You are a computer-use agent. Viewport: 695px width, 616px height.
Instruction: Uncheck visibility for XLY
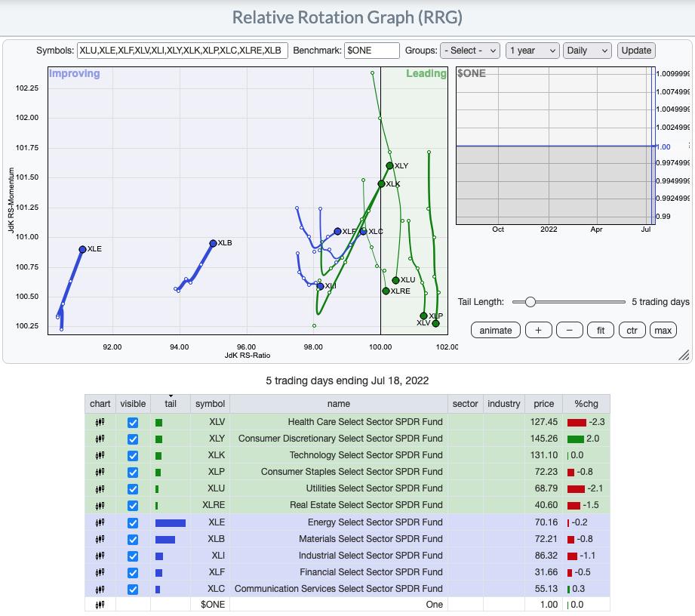pyautogui.click(x=133, y=439)
